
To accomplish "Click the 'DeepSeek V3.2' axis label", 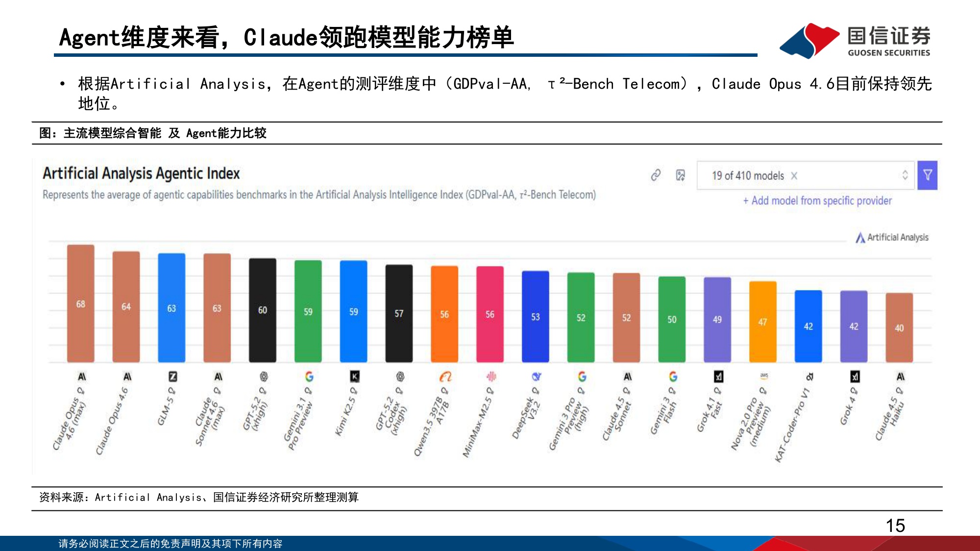I will 526,413.
